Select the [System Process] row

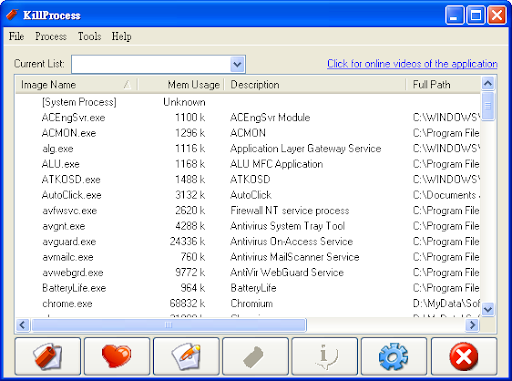[248, 102]
